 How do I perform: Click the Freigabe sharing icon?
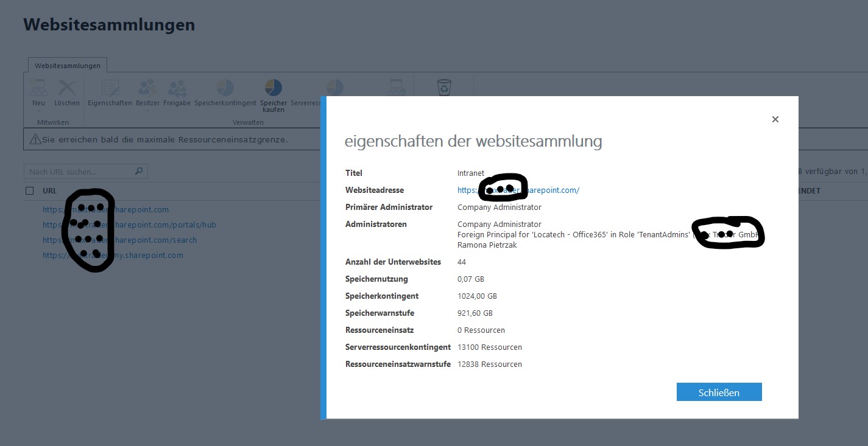177,88
